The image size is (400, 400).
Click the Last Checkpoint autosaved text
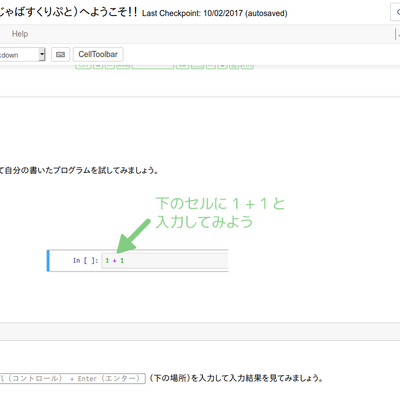click(x=215, y=13)
